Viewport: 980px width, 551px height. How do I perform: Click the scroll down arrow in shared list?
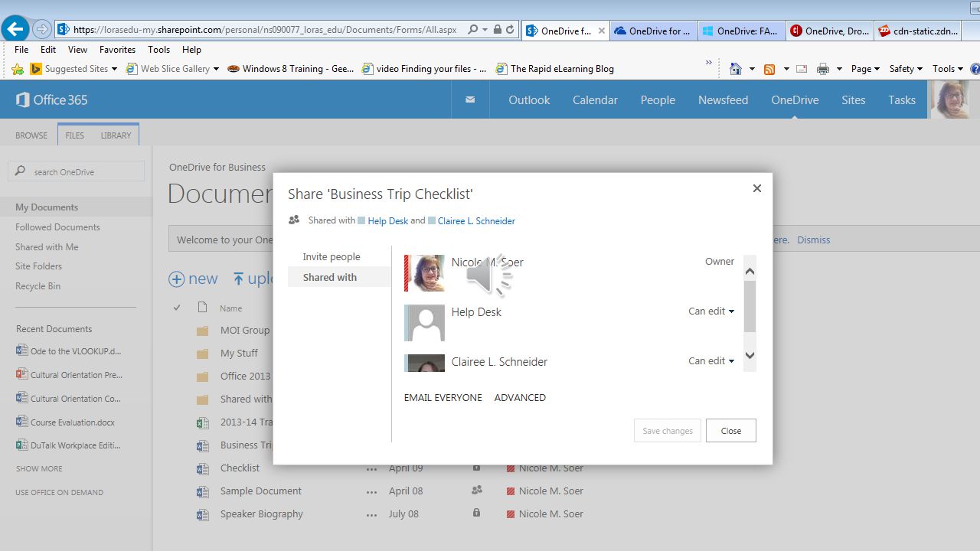(750, 355)
